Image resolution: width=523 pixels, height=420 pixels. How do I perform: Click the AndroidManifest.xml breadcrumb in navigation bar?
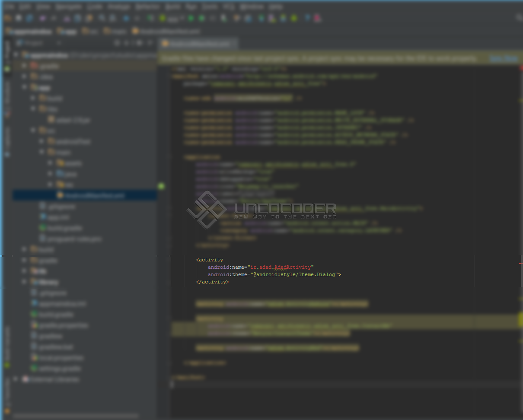(166, 32)
